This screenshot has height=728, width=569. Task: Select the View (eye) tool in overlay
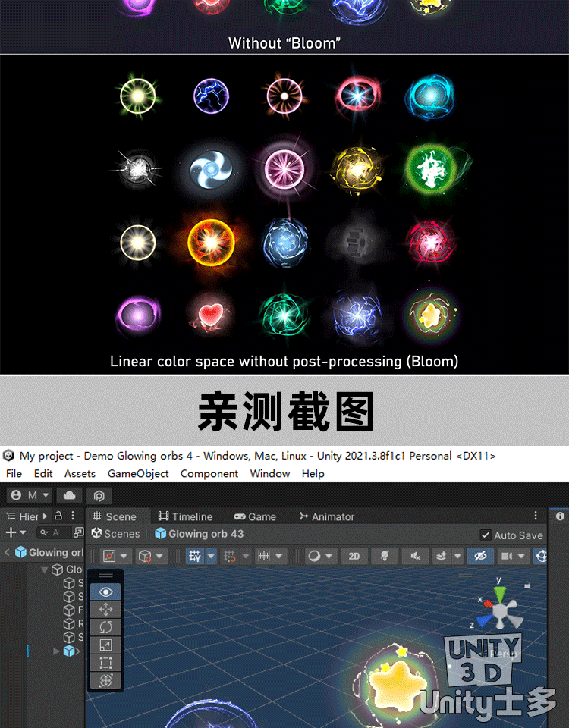coord(105,592)
